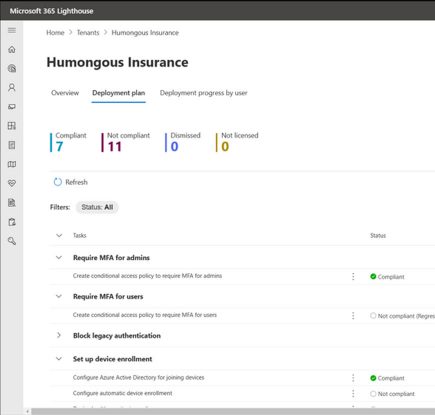Collapse Require MFA for admins section

click(59, 257)
